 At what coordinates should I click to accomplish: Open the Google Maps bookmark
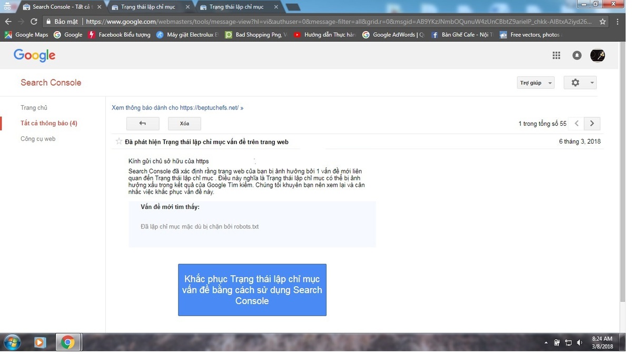[26, 35]
